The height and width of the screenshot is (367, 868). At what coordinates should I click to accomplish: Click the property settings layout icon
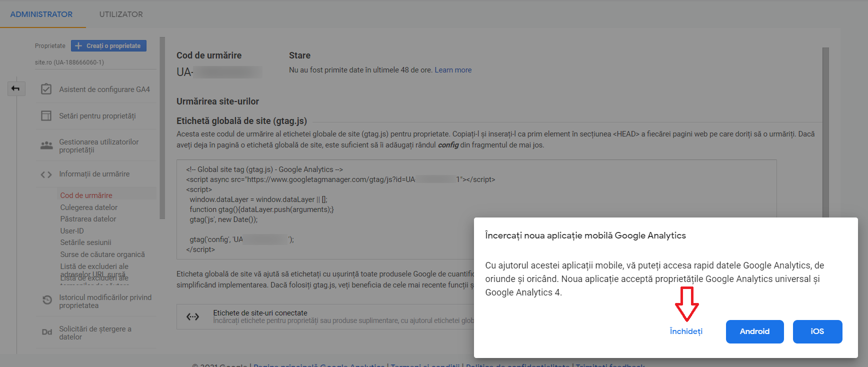pyautogui.click(x=46, y=116)
